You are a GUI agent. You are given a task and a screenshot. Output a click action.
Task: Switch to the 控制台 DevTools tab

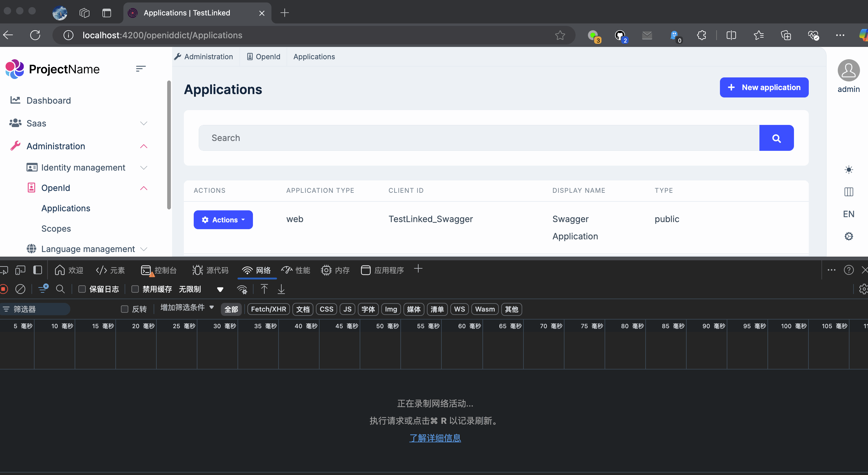[159, 270]
